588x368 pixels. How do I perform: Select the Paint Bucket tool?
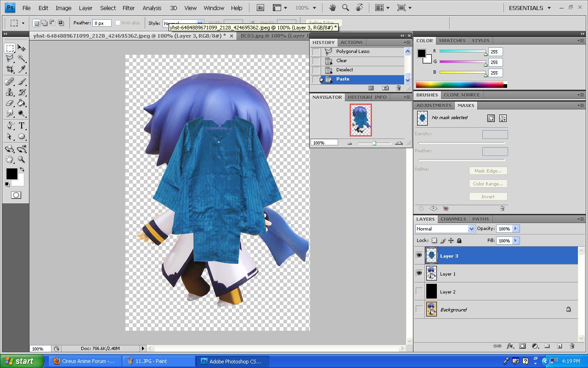click(x=22, y=103)
